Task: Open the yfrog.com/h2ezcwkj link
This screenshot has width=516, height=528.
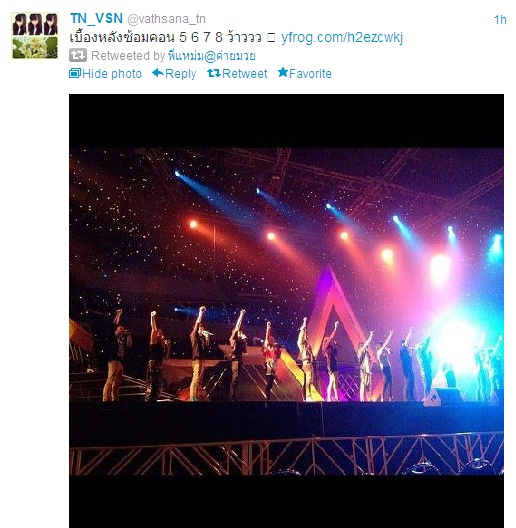Action: coord(342,37)
